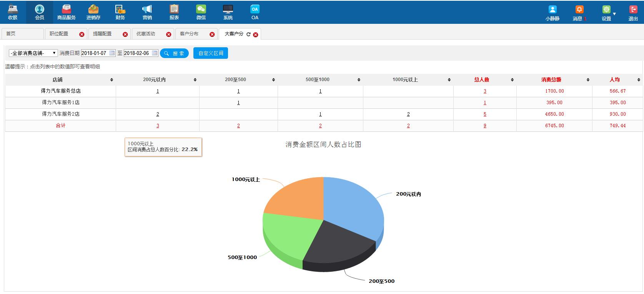Open 200元以内 count for 得力汽车服务总店
644x294 pixels.
158,91
